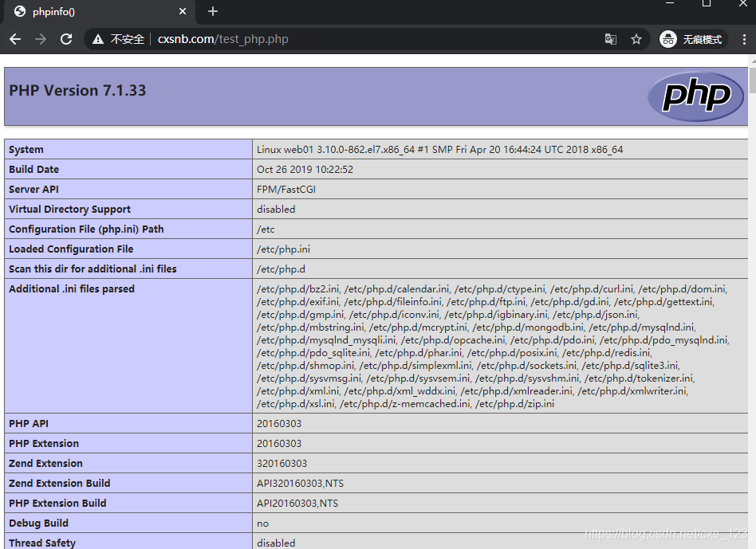This screenshot has width=756, height=549.
Task: Click the translate page icon
Action: point(610,39)
